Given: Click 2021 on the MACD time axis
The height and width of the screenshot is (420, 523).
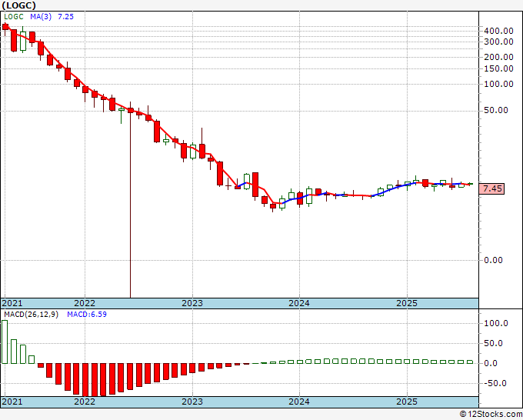Looking at the screenshot, I should coord(12,402).
